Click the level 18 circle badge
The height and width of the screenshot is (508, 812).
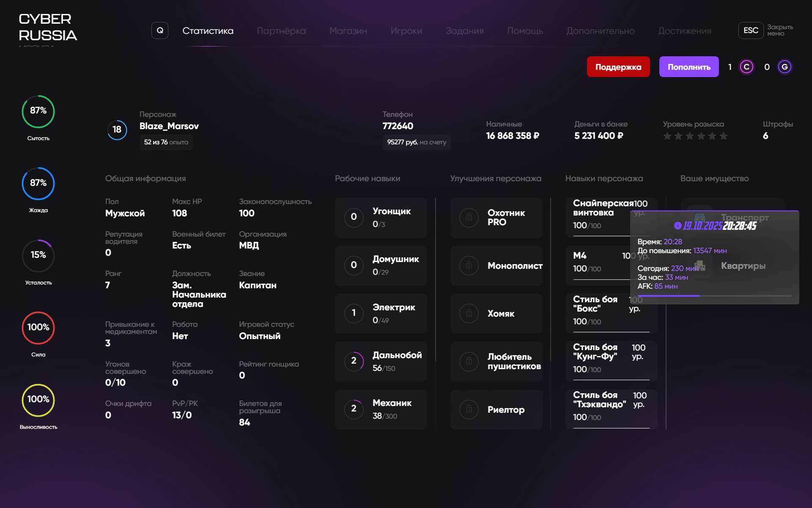tap(117, 130)
